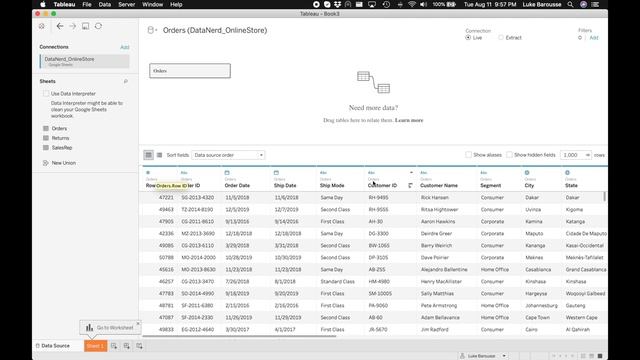640x360 pixels.
Task: Click the bar chart icon in Go to Worksheet
Action: [89, 327]
